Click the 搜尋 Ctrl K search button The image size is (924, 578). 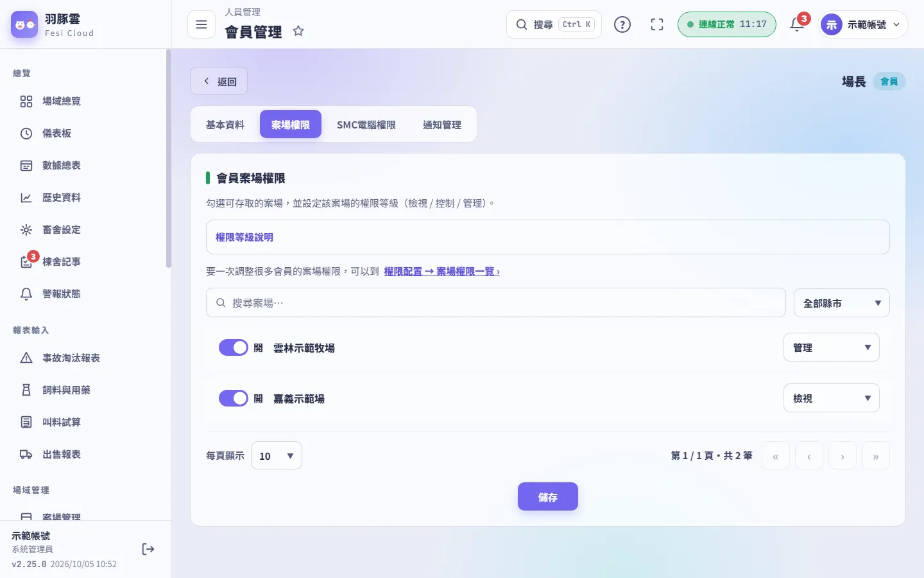pos(554,24)
